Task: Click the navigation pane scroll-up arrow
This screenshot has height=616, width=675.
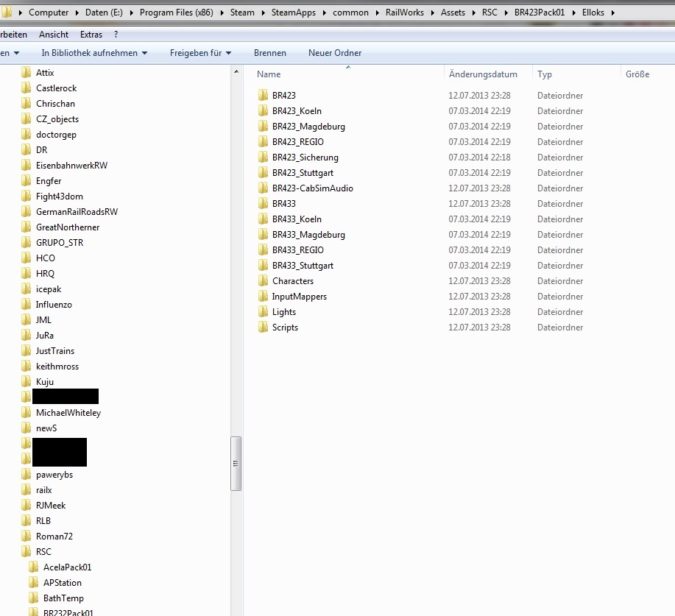Action: pyautogui.click(x=236, y=71)
